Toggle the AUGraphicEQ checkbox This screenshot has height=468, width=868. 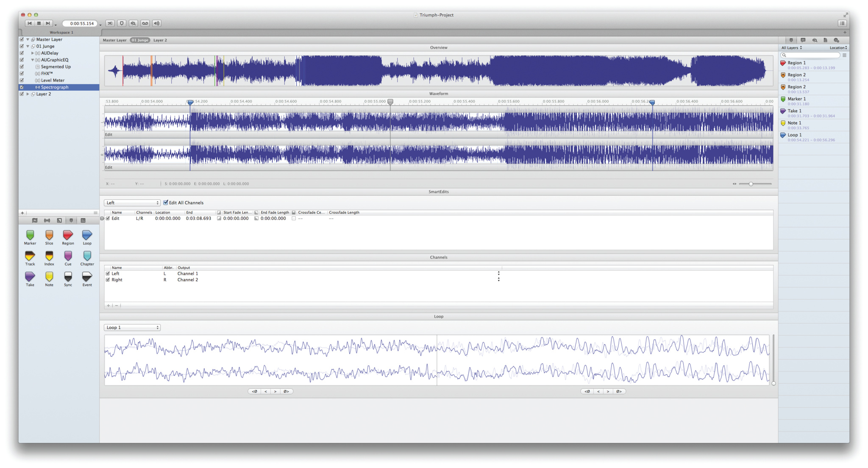point(22,60)
